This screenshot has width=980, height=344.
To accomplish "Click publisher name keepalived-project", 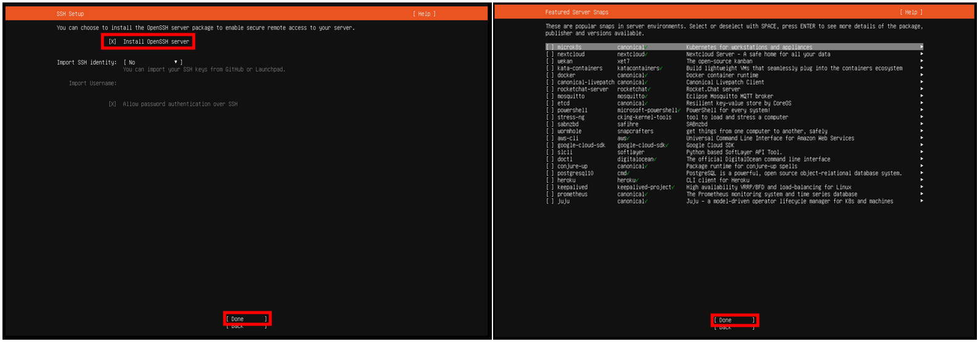I will (x=644, y=187).
